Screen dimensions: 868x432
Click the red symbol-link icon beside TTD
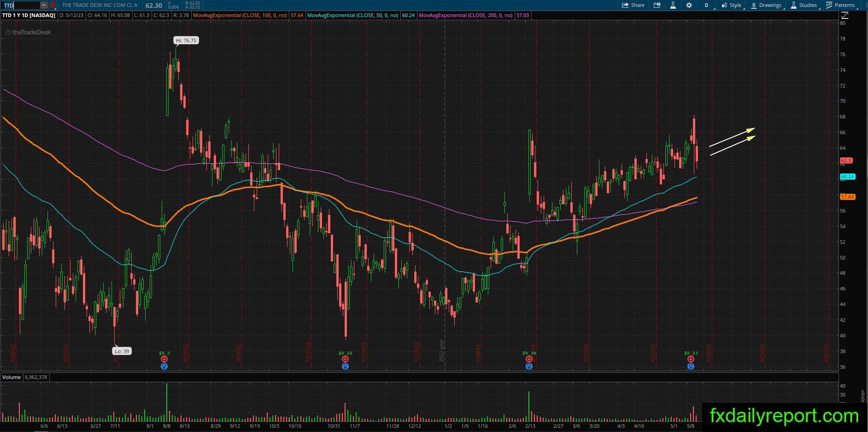[x=53, y=5]
